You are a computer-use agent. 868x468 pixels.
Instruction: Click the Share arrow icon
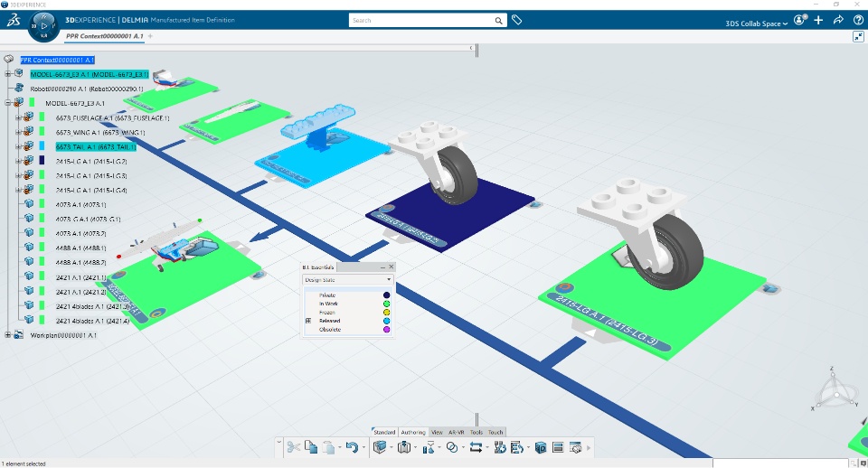click(838, 20)
